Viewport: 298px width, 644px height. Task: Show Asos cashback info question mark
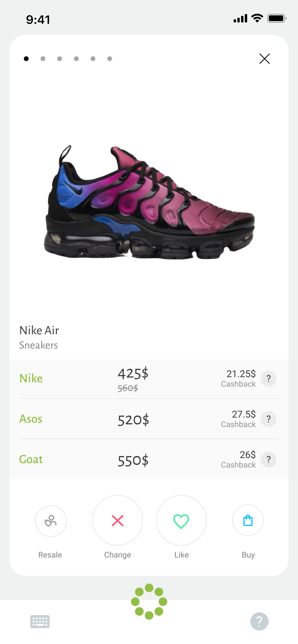[x=268, y=419]
